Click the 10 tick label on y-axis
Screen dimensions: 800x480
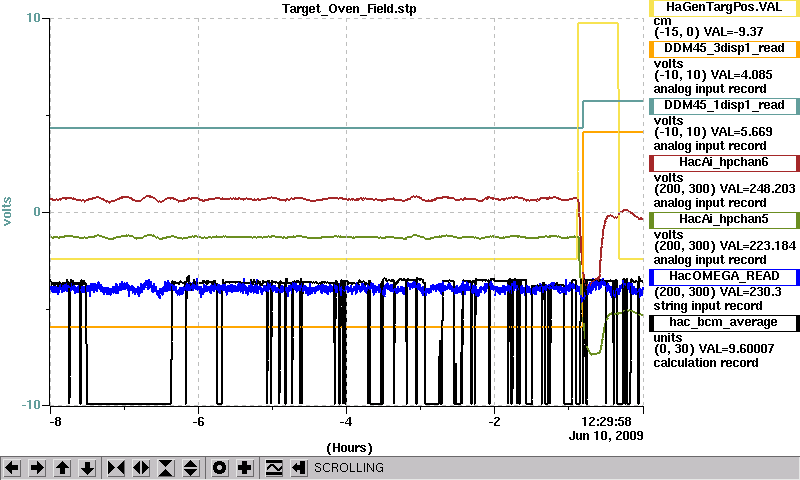click(x=33, y=18)
